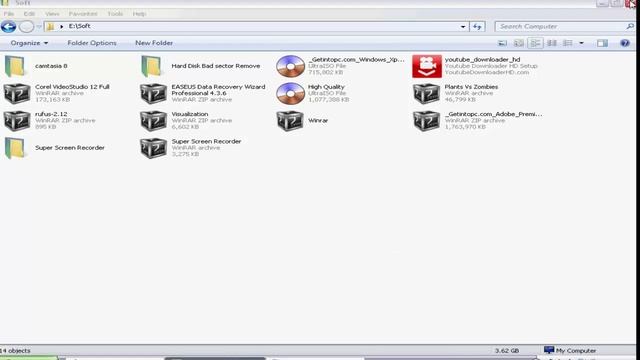Click the Folder Options button

coord(92,43)
